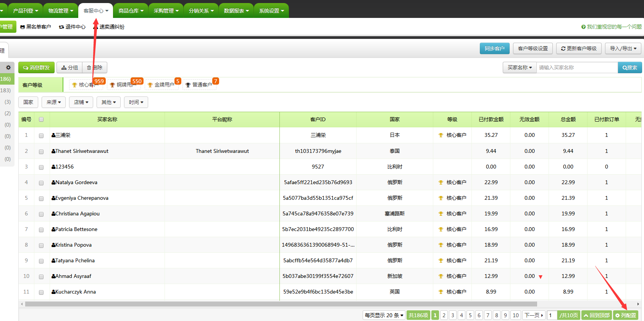The image size is (644, 321).
Task: Open the 来源 source filter dropdown
Action: pyautogui.click(x=54, y=102)
